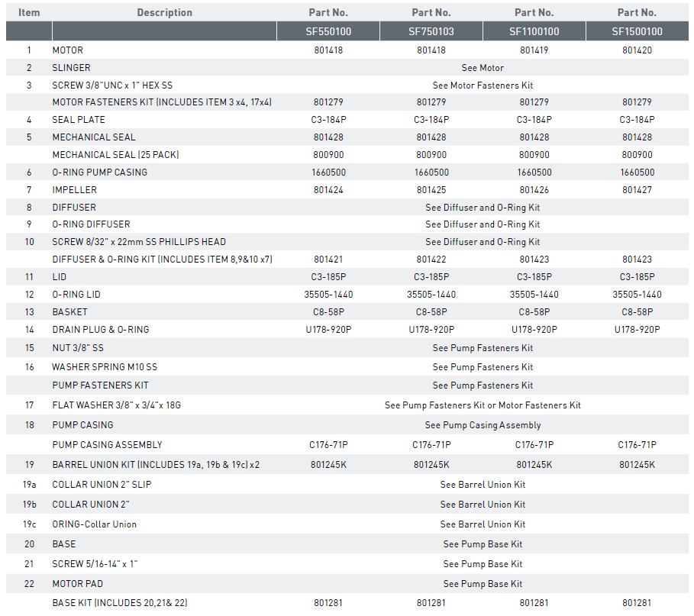The height and width of the screenshot is (616, 694).
Task: Select the MOTOR description in item 1
Action: pos(68,50)
